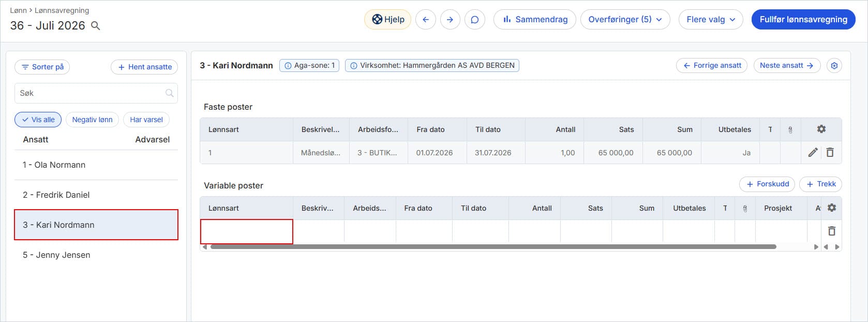Viewport: 868px width, 322px height.
Task: Add a Trekk to variable posts
Action: tap(821, 184)
